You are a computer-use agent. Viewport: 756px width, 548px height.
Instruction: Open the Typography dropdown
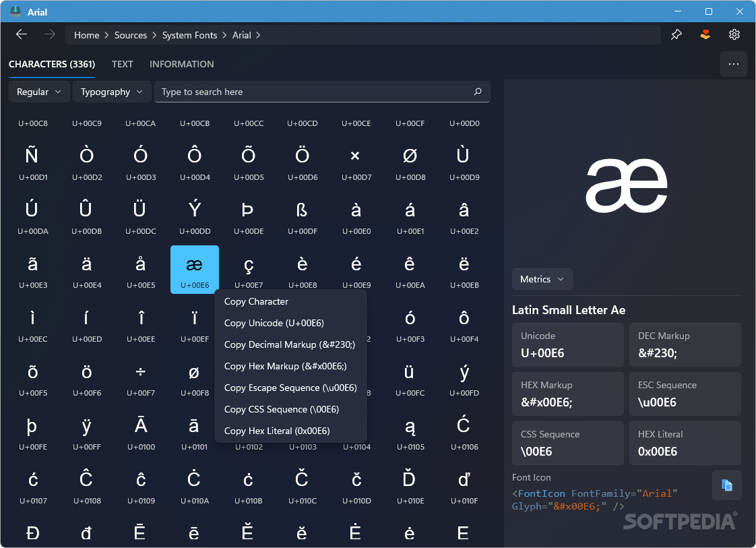(x=112, y=92)
